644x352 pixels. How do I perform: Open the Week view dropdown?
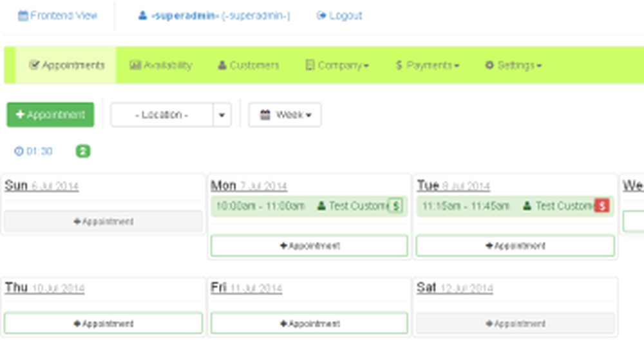pyautogui.click(x=285, y=115)
